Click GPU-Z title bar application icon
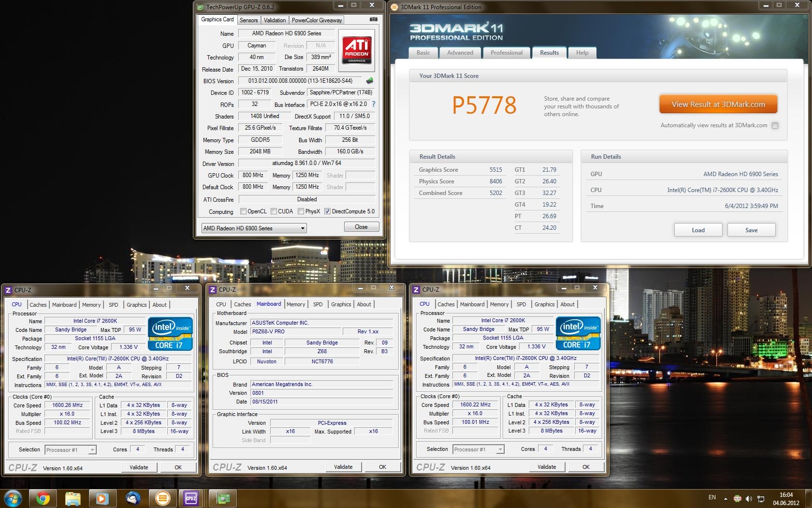 201,7
